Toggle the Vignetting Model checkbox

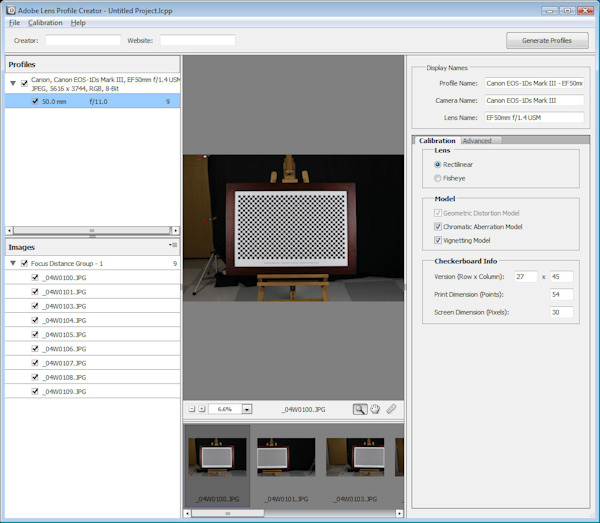(438, 240)
